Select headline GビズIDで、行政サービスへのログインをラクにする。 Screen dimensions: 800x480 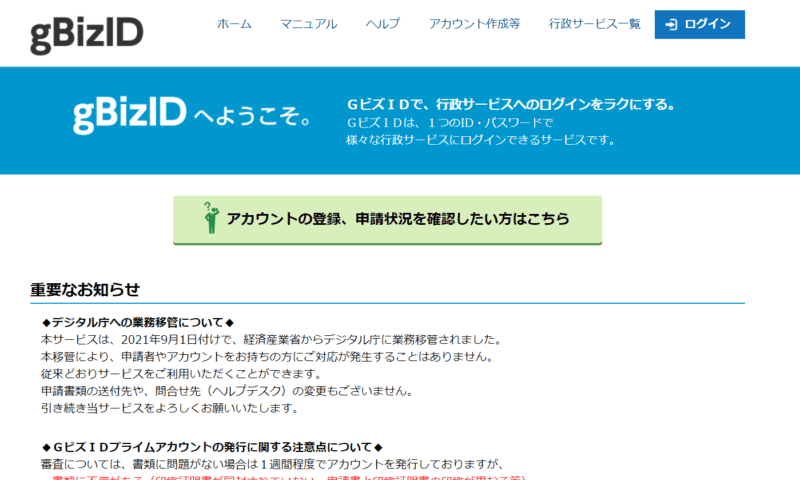511,105
